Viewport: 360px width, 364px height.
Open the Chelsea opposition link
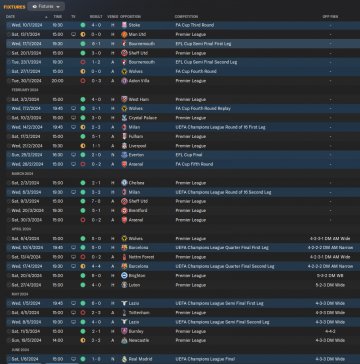point(136,183)
